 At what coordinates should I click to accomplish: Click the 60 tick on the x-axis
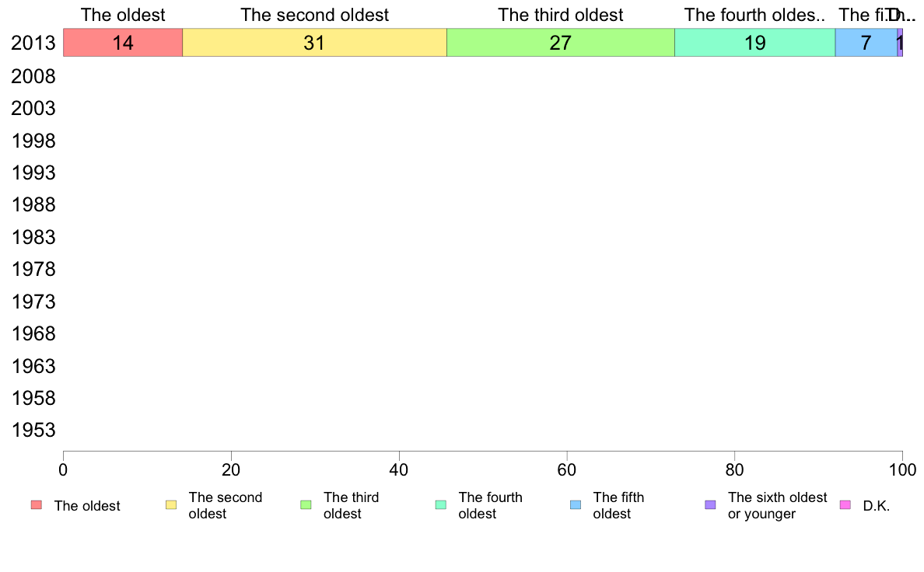click(x=567, y=469)
